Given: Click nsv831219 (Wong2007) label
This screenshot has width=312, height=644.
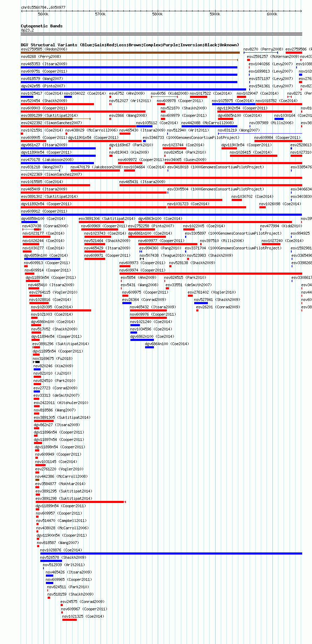Looking at the screenshot, I should (239, 130).
